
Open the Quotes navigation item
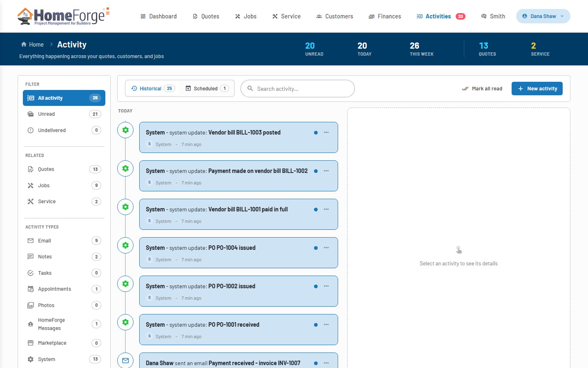point(206,16)
